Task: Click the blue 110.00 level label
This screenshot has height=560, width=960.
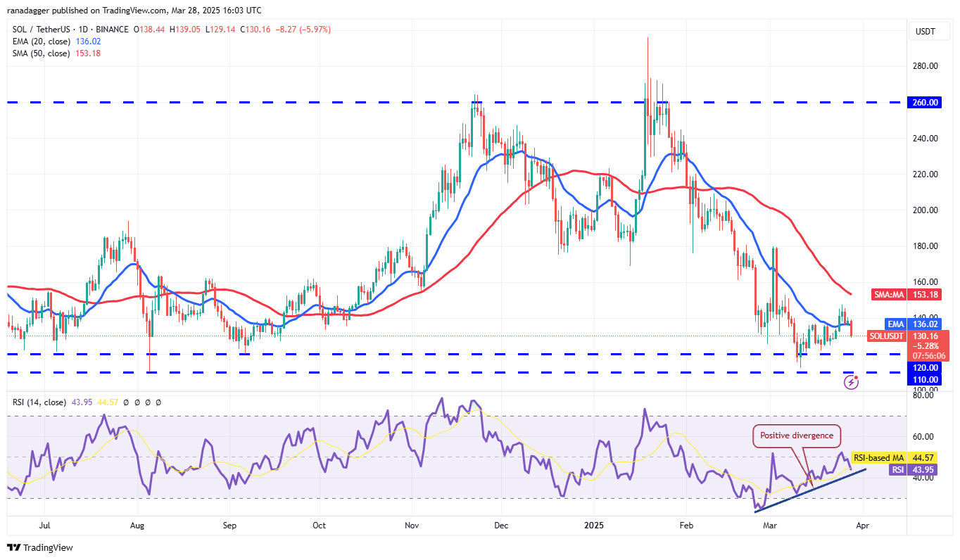Action: pyautogui.click(x=925, y=379)
